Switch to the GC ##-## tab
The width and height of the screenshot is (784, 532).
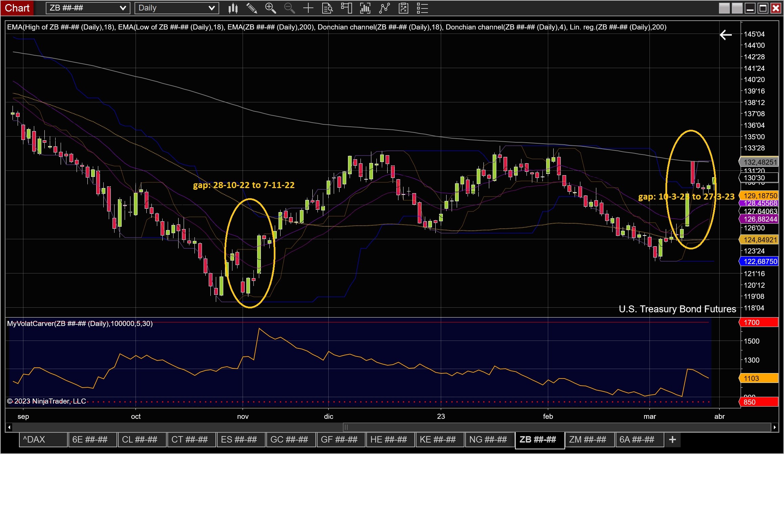[290, 439]
